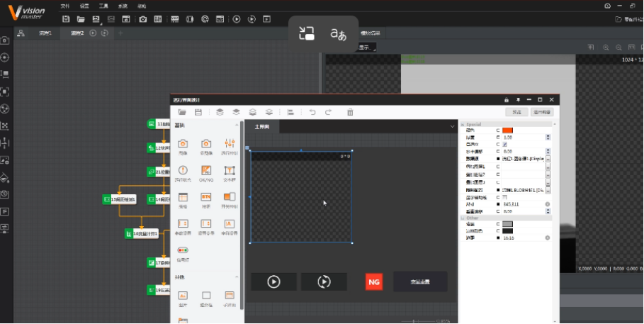Collapse the Special properties section
The height and width of the screenshot is (324, 644).
coord(463,124)
